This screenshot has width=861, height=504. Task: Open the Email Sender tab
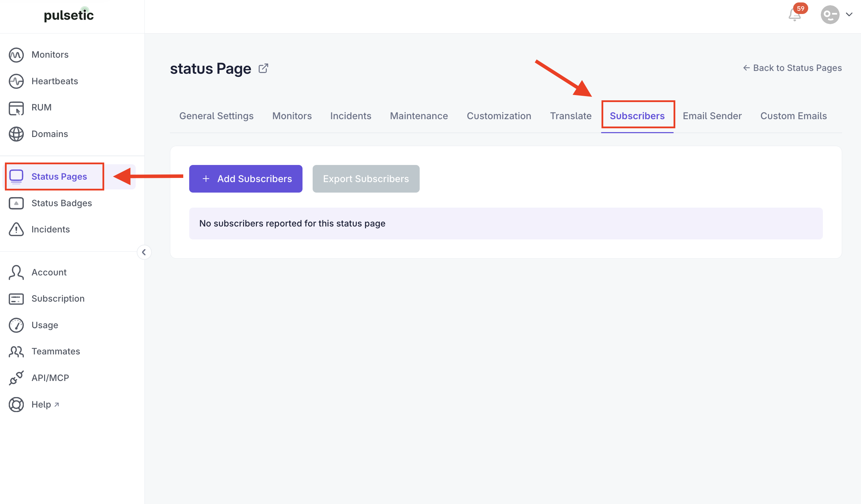click(x=712, y=116)
